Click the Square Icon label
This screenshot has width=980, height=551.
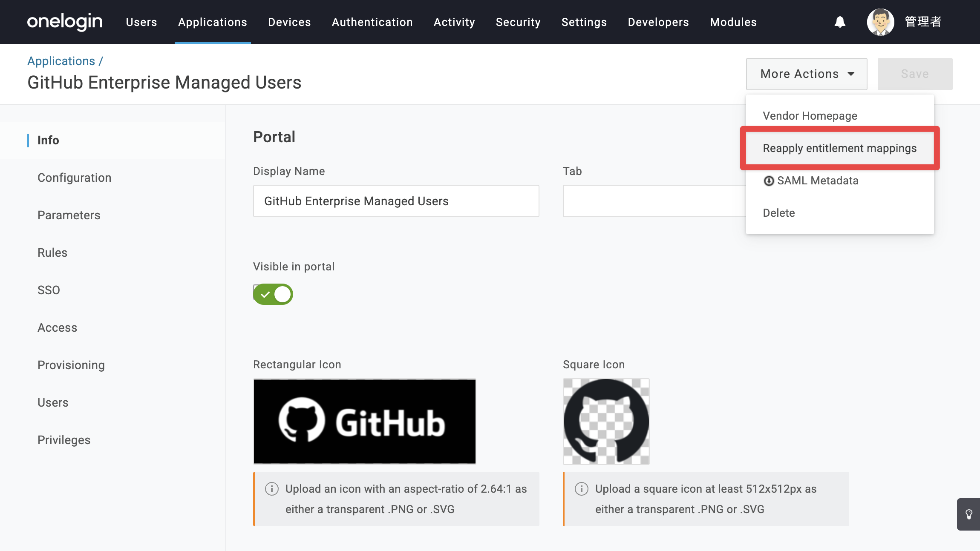[x=594, y=364]
